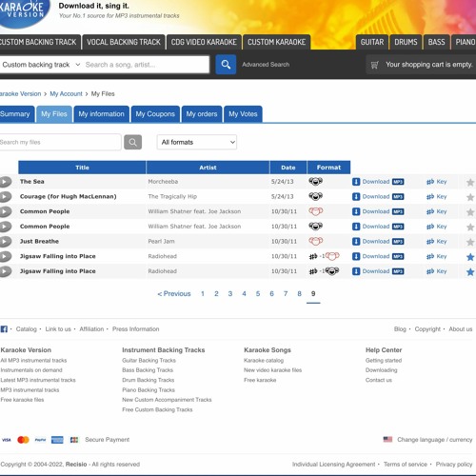Favorite star for Courage (for Hugh MacLennan)
This screenshot has height=476, width=476.
[470, 197]
